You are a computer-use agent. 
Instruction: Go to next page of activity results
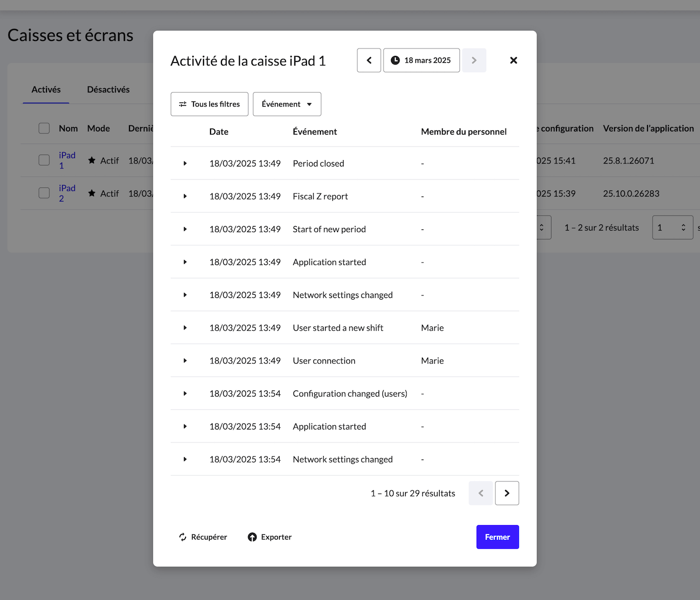507,493
